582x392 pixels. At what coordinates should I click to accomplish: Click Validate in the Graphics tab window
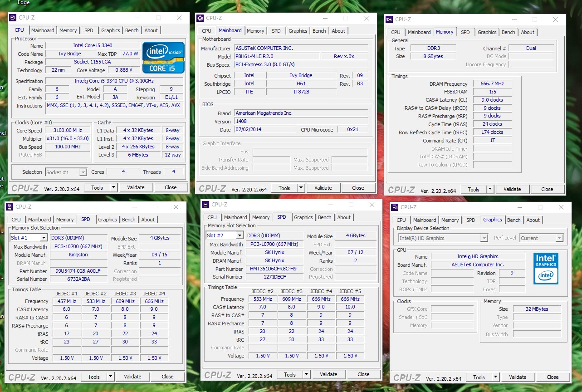click(x=518, y=377)
